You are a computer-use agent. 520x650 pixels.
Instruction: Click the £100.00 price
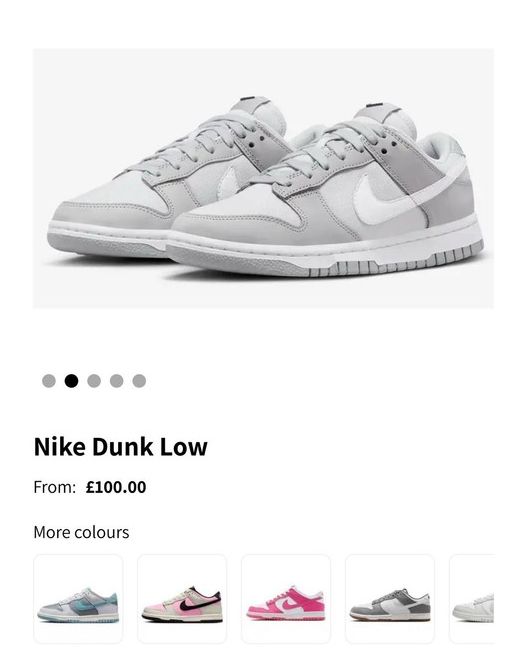click(116, 487)
